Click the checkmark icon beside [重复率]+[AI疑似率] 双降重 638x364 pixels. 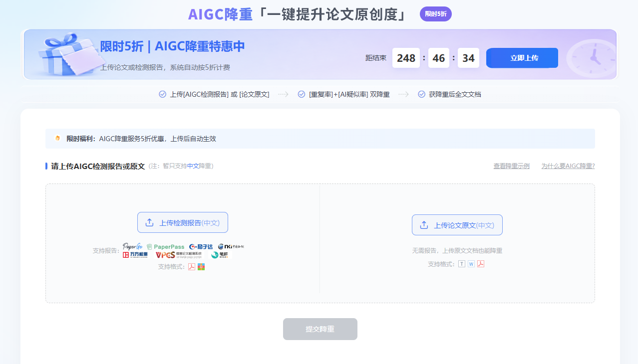click(x=301, y=94)
